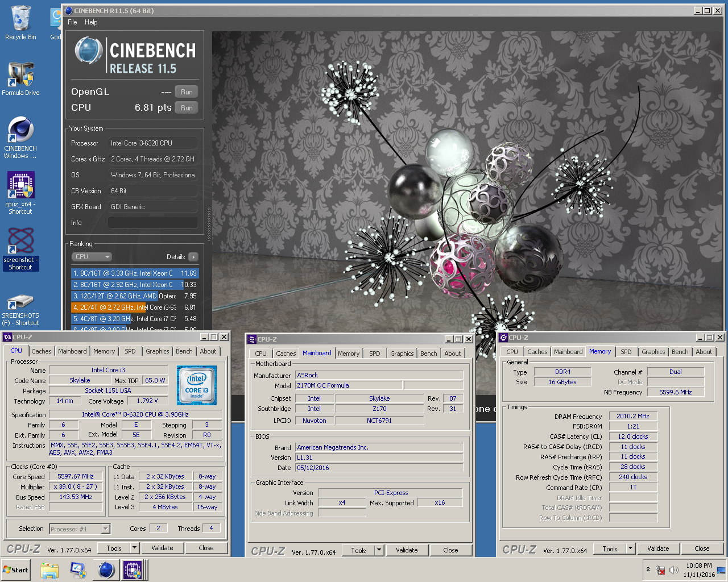
Task: Click the Start button
Action: [x=16, y=569]
